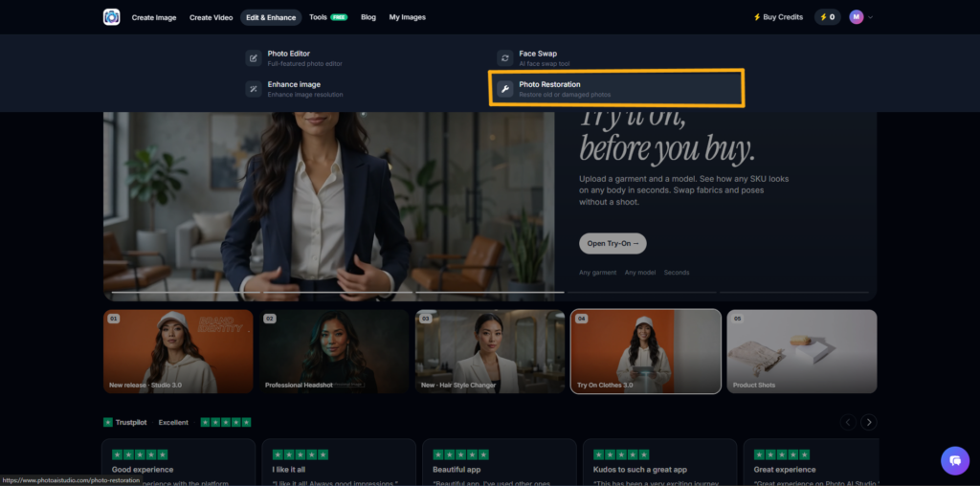Click the Open Try-On button
Screen dimensions: 980x486
point(612,243)
